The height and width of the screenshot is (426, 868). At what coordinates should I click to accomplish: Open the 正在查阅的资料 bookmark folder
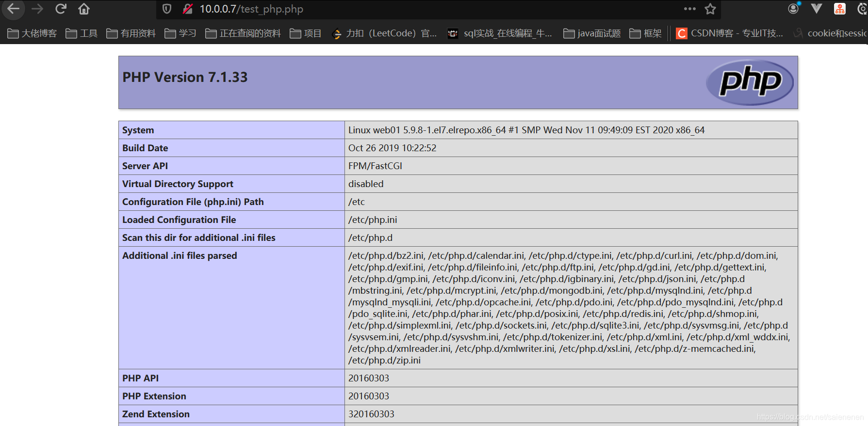[x=243, y=33]
